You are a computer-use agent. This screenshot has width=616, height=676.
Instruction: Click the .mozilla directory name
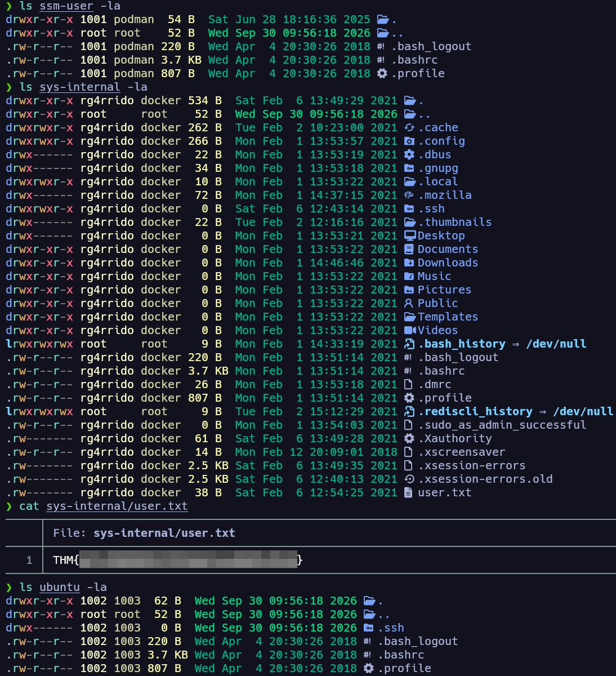click(x=445, y=195)
